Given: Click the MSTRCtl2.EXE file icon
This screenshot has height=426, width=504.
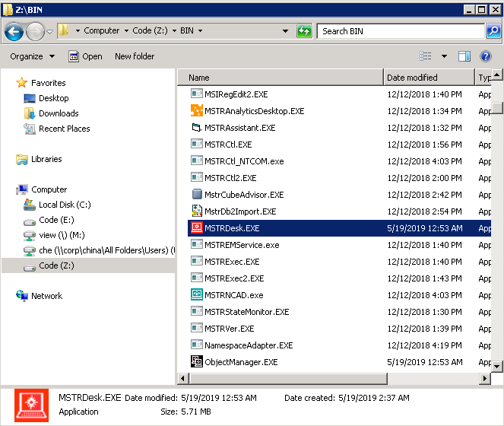Looking at the screenshot, I should tap(196, 177).
